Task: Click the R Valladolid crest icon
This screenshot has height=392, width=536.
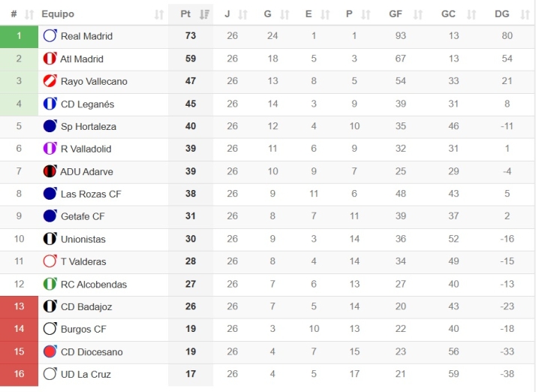Action: coord(50,149)
